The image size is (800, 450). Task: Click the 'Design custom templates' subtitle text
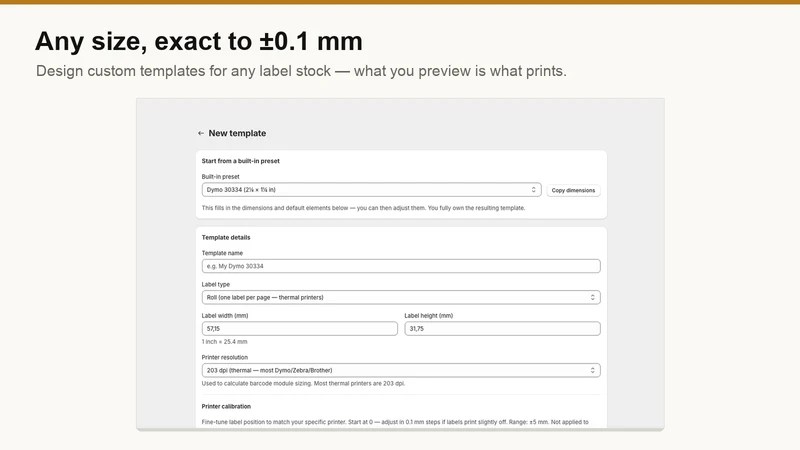click(x=301, y=71)
